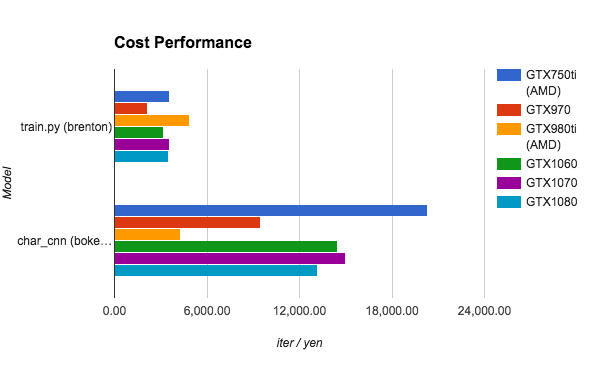Click the 6,000.00 axis tick label
This screenshot has height=368, width=598.
207,311
